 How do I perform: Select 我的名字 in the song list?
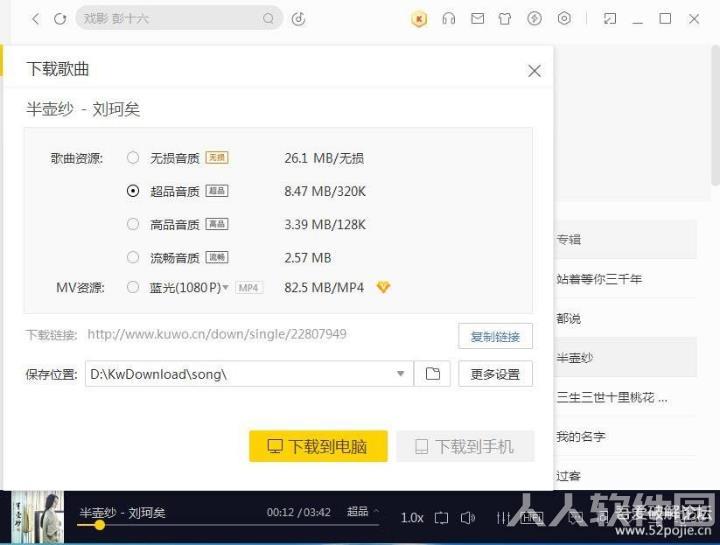[x=625, y=436]
